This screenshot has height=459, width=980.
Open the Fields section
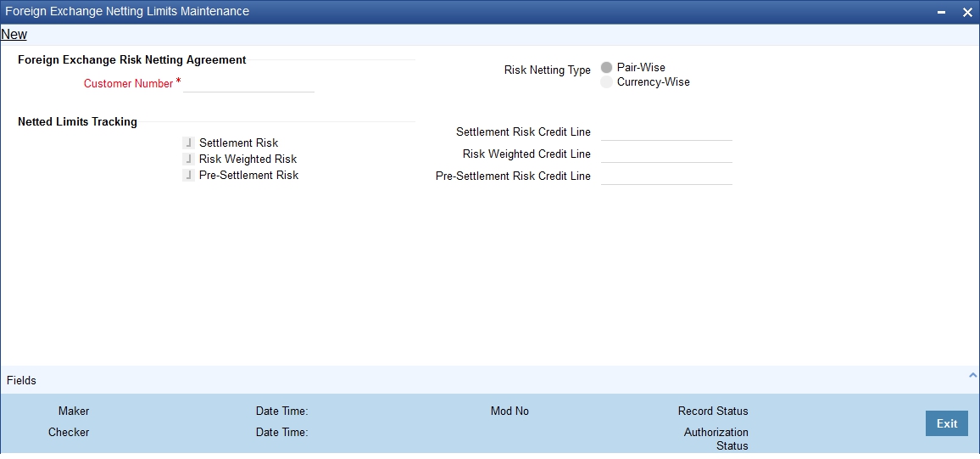(22, 380)
